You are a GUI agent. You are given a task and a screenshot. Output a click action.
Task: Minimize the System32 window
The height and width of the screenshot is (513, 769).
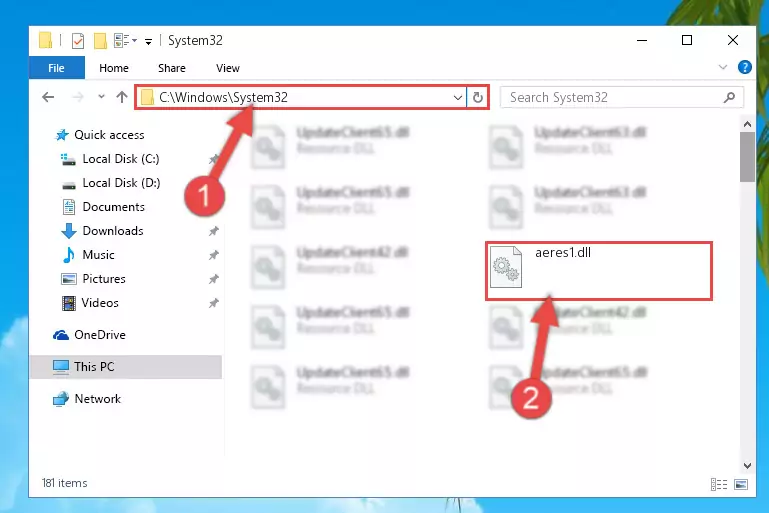pos(642,40)
